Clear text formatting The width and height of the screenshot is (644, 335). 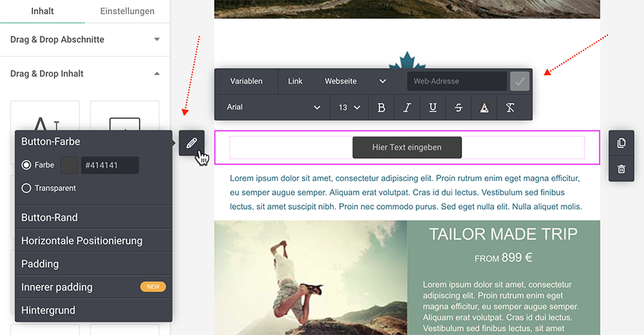[x=510, y=107]
